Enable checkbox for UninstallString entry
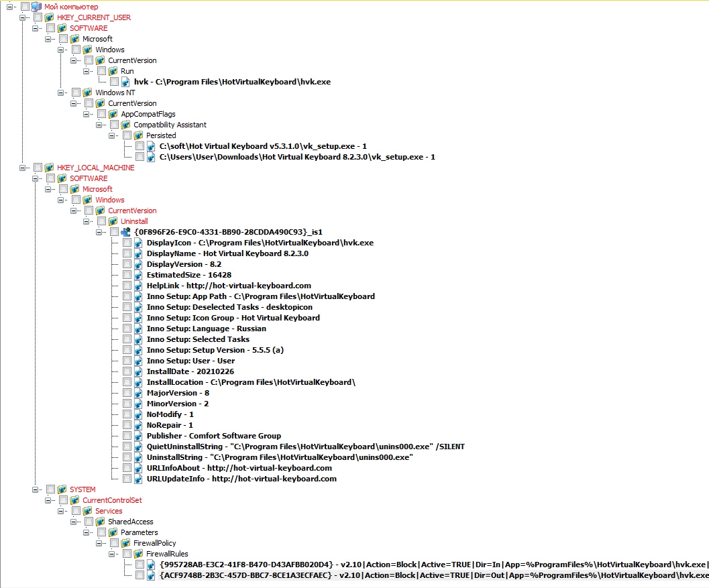 (127, 457)
